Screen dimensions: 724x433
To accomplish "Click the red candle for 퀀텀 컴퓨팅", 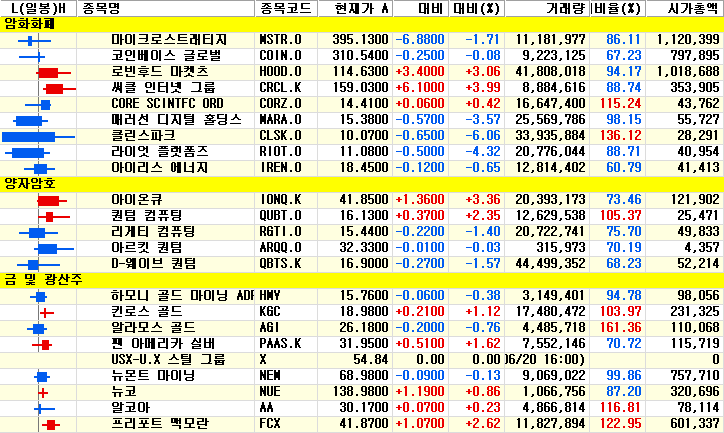I will click(x=54, y=216).
